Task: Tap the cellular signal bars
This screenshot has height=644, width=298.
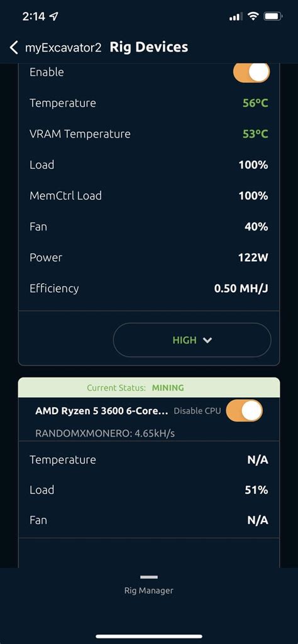Action: pyautogui.click(x=236, y=17)
